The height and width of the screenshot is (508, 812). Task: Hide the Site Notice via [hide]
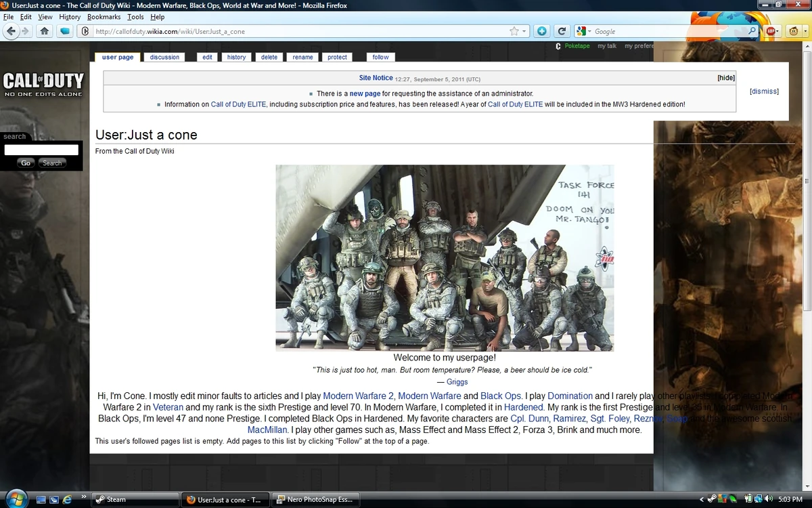click(x=726, y=78)
